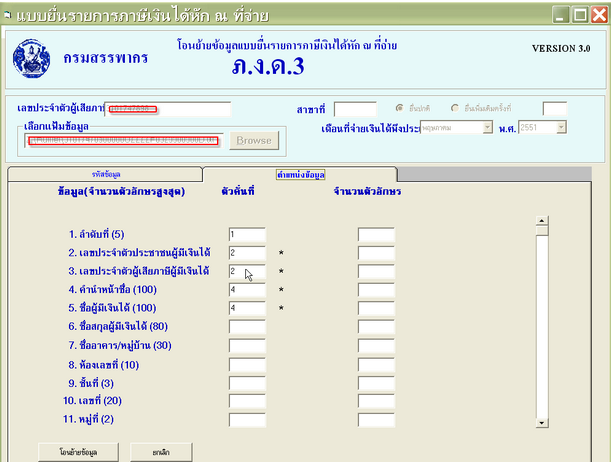This screenshot has width=611, height=462.
Task: Click the จำนวนตัวอักษร column header
Action: [367, 191]
